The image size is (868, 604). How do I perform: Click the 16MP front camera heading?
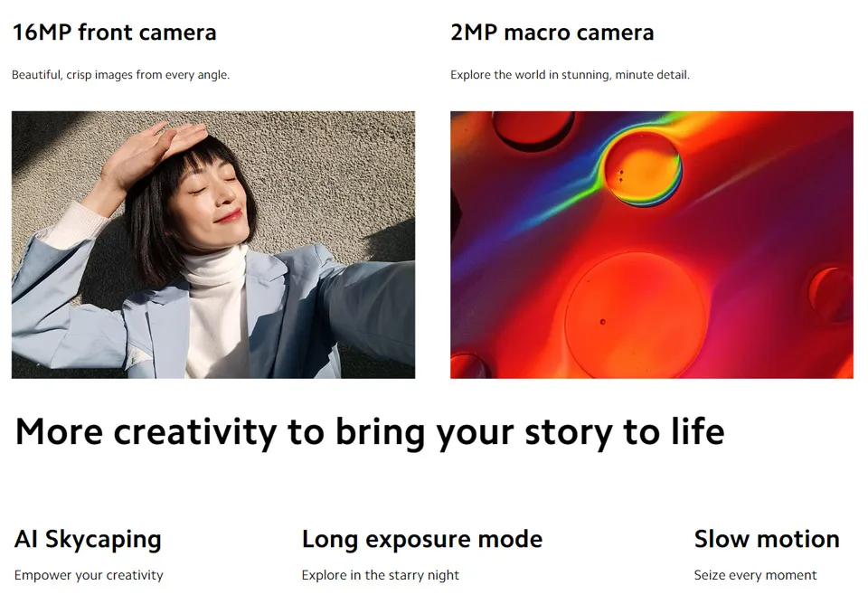coord(114,33)
